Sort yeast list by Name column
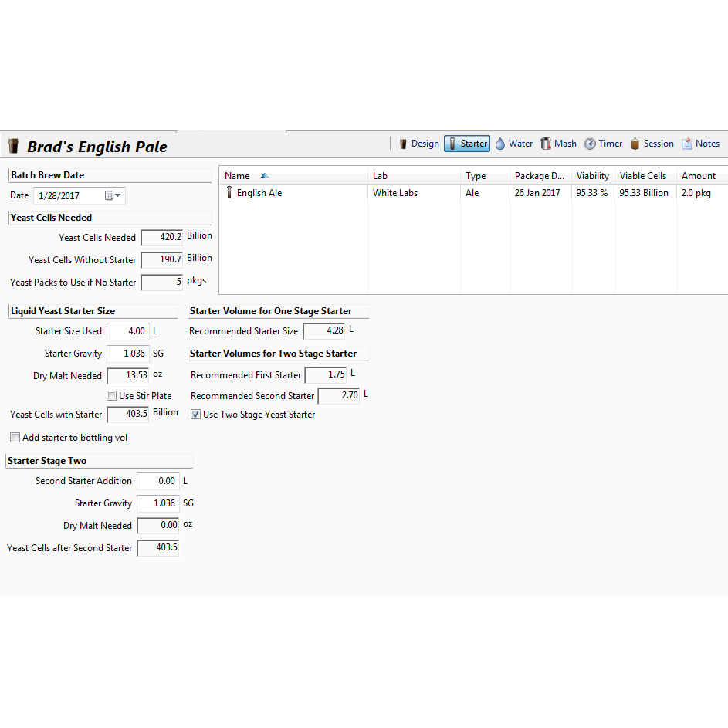This screenshot has width=728, height=728. pos(238,176)
